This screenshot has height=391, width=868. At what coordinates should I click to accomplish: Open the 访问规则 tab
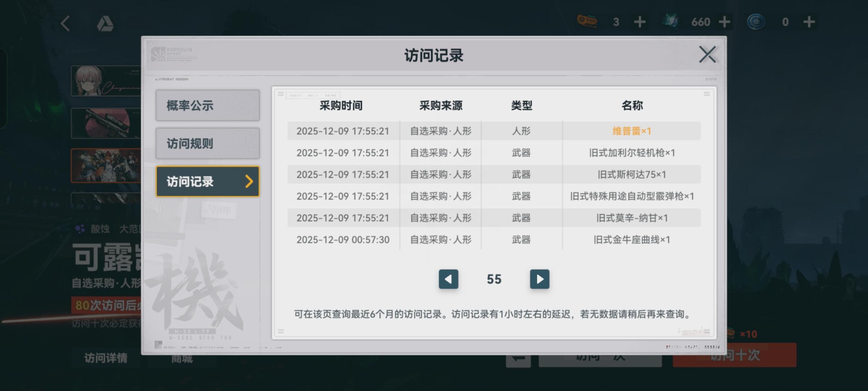tap(208, 143)
